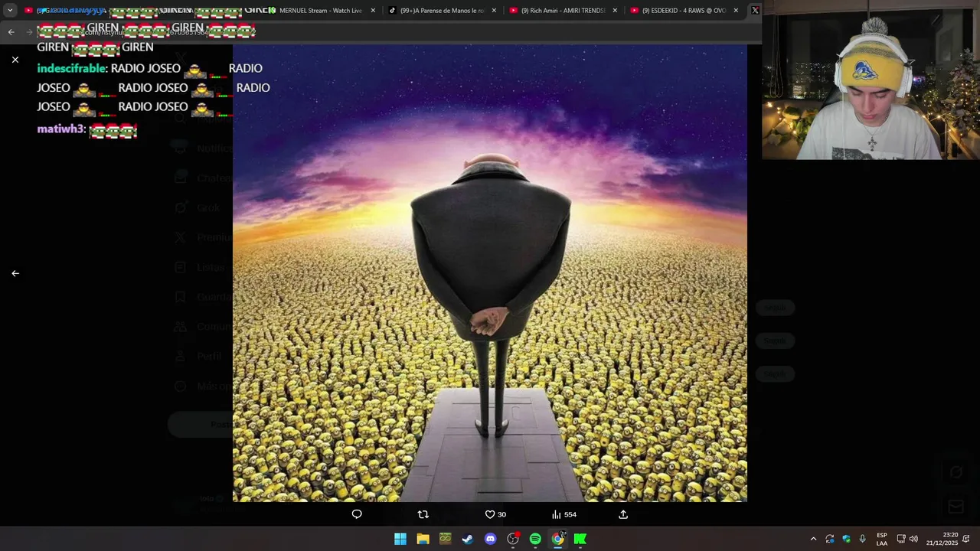Close the ESDEEKID tab

736,11
